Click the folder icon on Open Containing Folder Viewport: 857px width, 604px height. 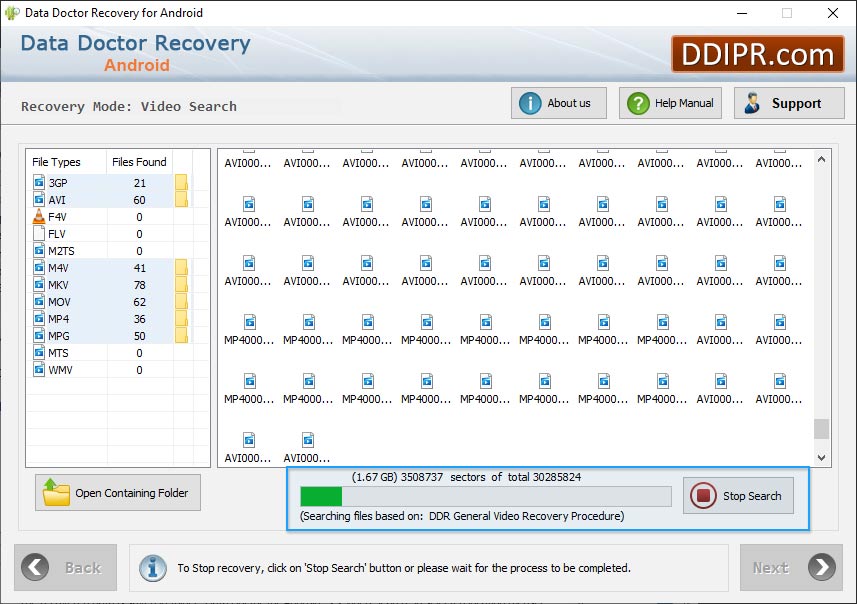point(56,492)
